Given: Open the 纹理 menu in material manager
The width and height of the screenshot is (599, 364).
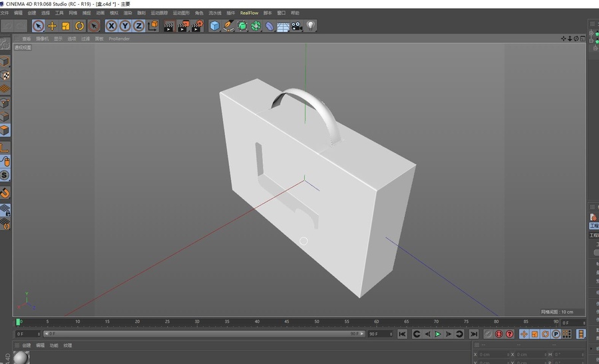Looking at the screenshot, I should pyautogui.click(x=68, y=345).
